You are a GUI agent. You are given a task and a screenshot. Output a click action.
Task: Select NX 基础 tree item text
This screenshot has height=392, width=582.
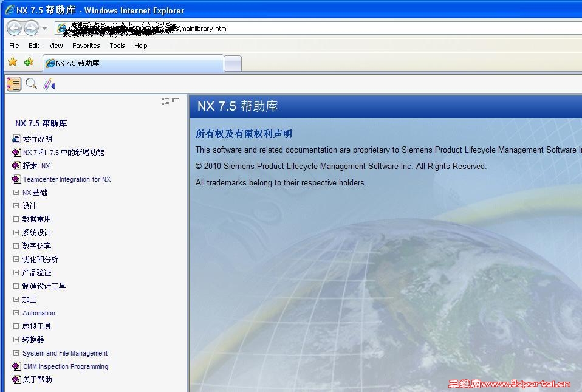click(35, 192)
